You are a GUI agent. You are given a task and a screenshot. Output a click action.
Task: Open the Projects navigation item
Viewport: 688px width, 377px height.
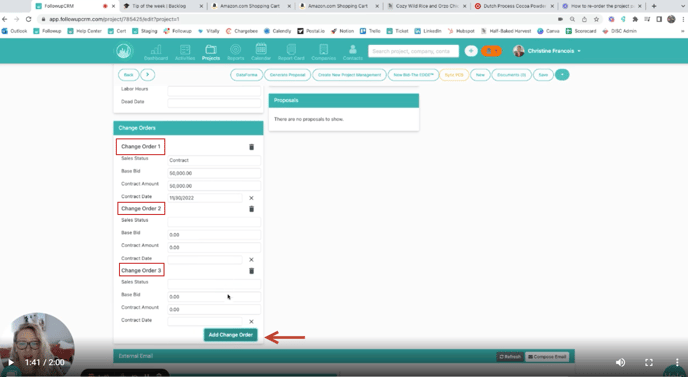211,52
